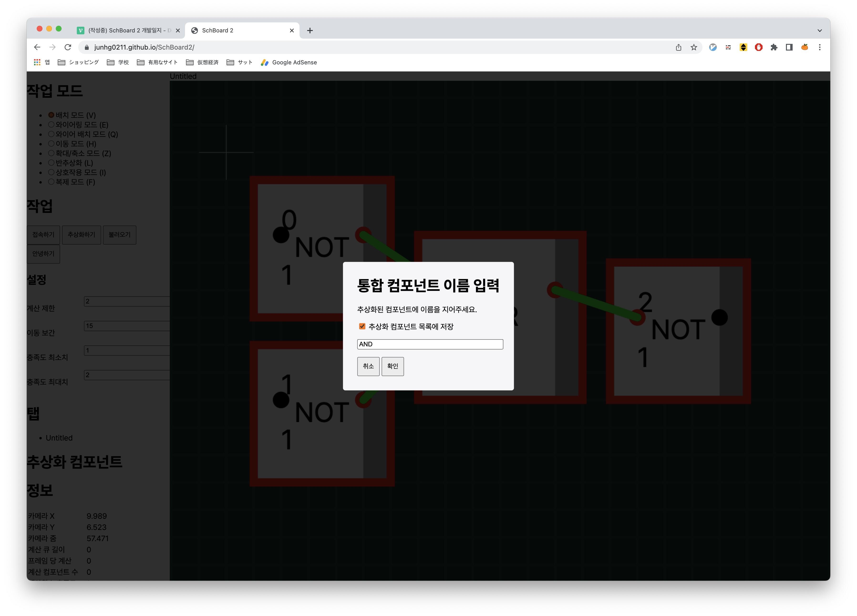Viewport: 857px width, 616px height.
Task: Open the Chrome three-dot menu
Action: (820, 47)
